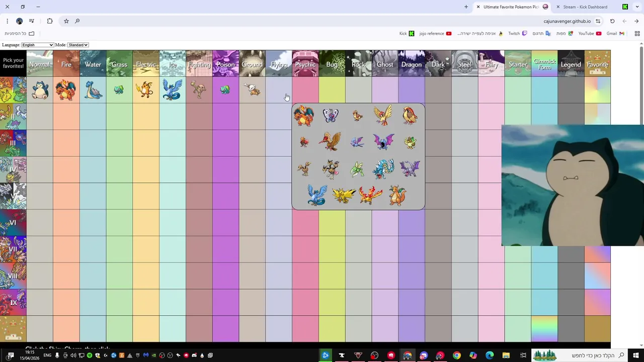Click the empty Gen II Fire cell

(x=66, y=117)
